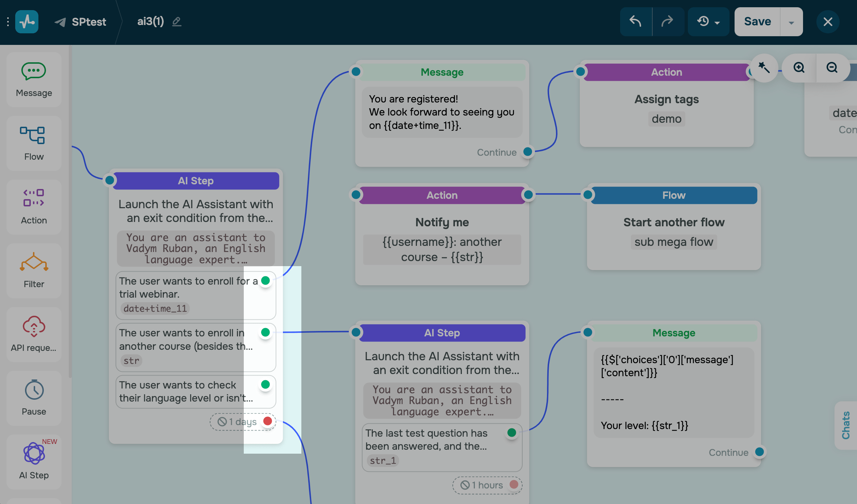
Task: Select the Action block in sidebar
Action: coord(34,207)
